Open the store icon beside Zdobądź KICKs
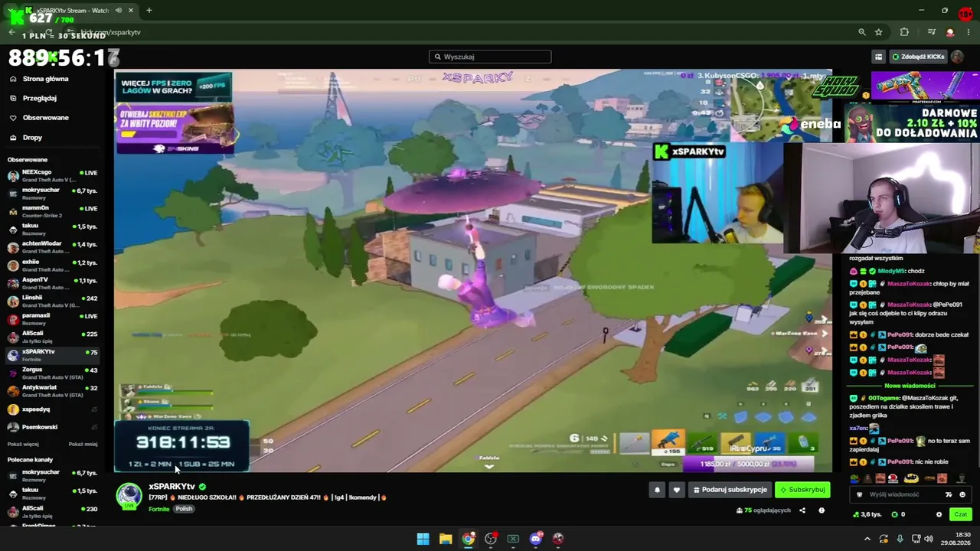The width and height of the screenshot is (980, 551). pos(878,57)
